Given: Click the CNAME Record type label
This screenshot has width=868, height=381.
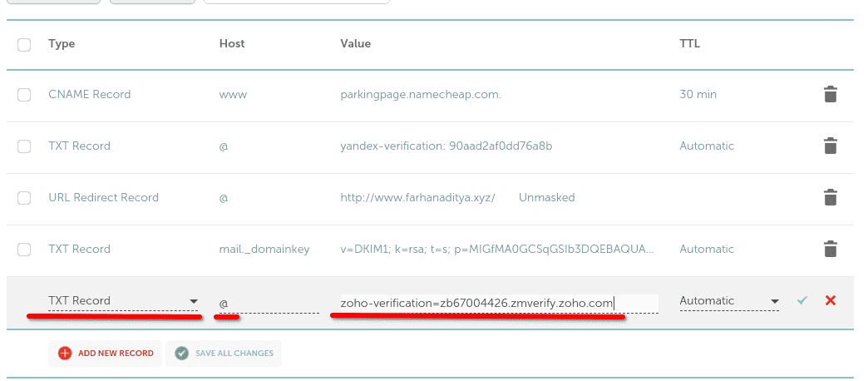Looking at the screenshot, I should pos(90,94).
